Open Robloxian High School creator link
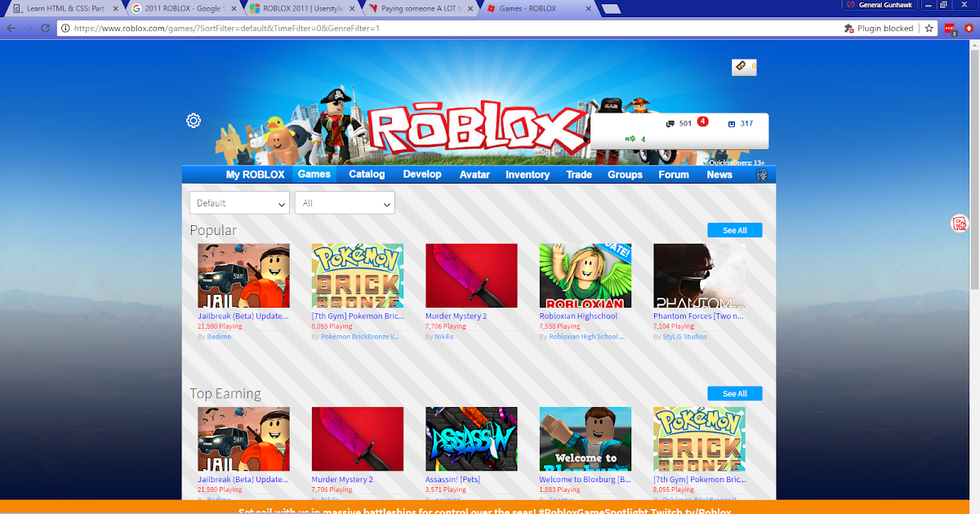Viewport: 980px width, 514px height. click(x=586, y=336)
